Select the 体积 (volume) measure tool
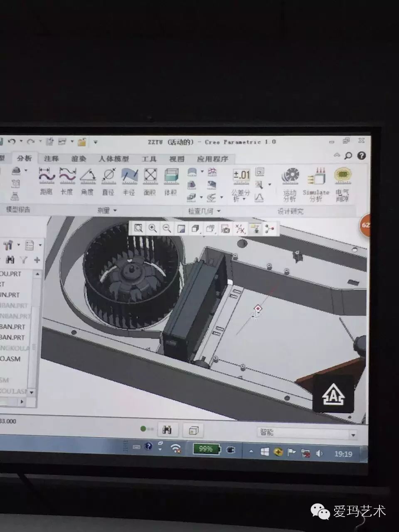Image resolution: width=399 pixels, height=532 pixels. [170, 181]
